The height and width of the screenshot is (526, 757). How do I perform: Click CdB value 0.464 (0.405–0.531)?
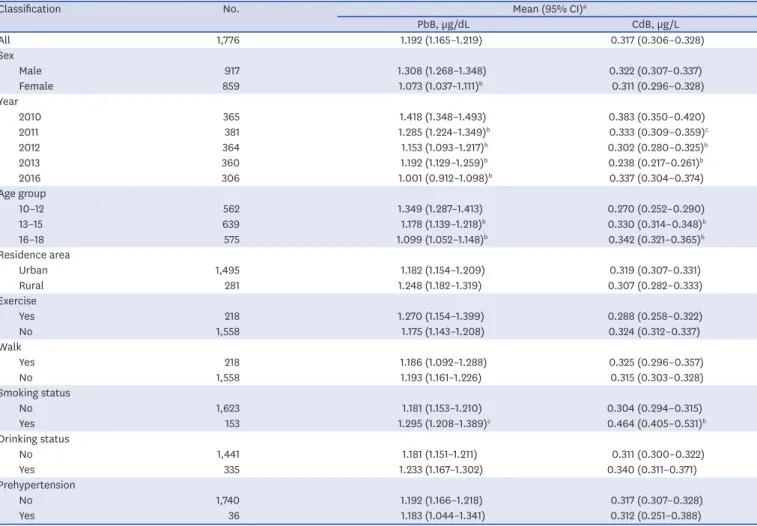(x=657, y=424)
